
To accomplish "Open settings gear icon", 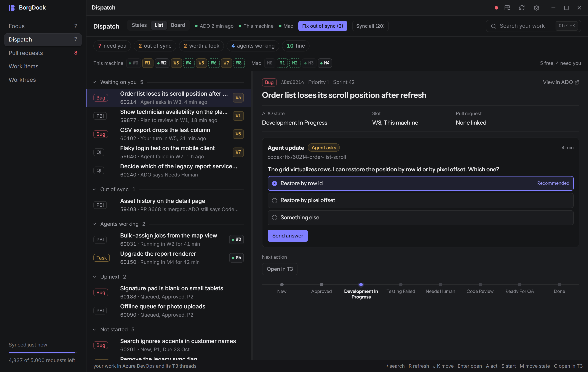I will point(536,8).
